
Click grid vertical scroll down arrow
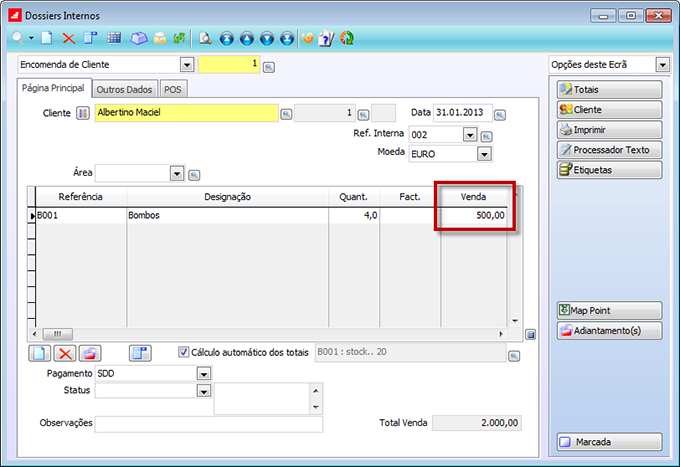[x=515, y=321]
